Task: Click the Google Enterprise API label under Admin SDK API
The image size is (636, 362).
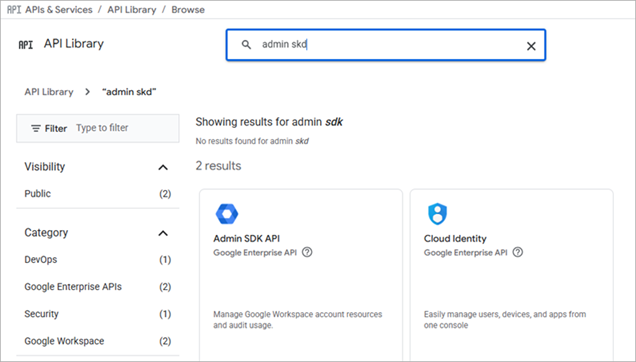Action: coord(255,253)
